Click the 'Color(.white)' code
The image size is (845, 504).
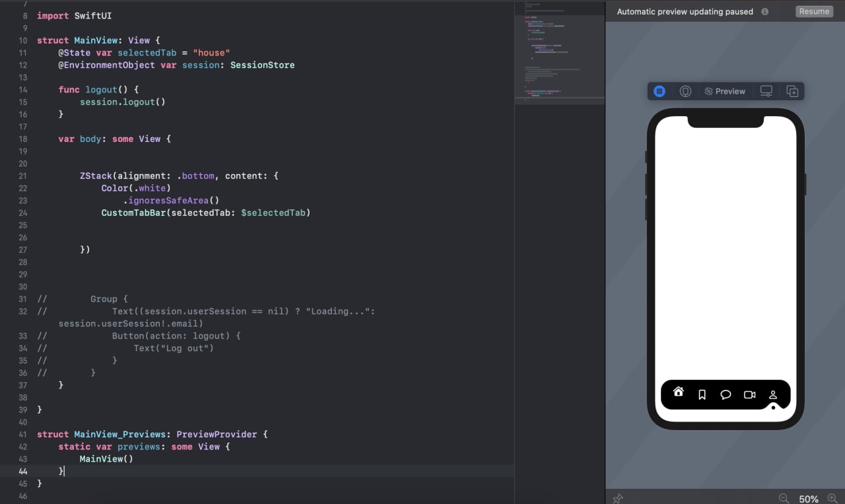[136, 188]
